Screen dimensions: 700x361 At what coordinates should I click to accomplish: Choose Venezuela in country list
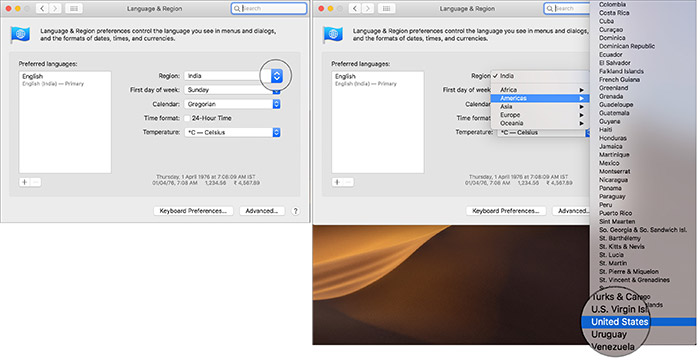pos(613,347)
